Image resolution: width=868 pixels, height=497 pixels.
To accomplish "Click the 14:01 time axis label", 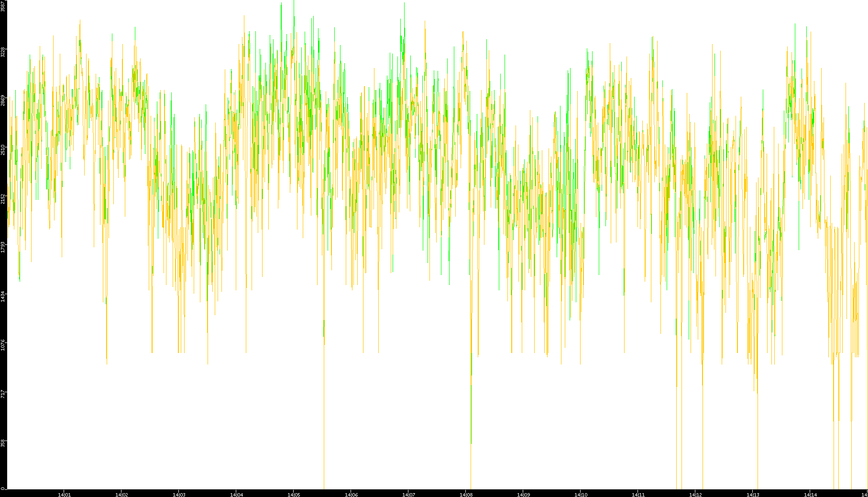I will (x=64, y=495).
